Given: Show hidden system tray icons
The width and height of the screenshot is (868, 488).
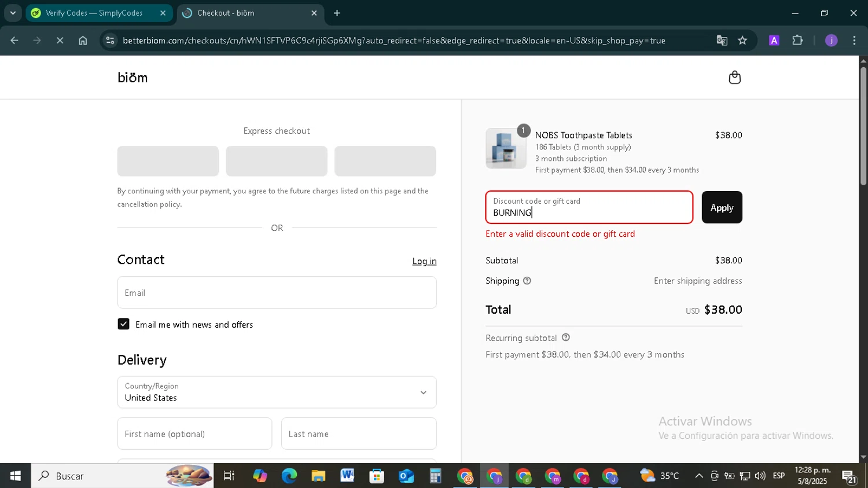Looking at the screenshot, I should [x=699, y=476].
